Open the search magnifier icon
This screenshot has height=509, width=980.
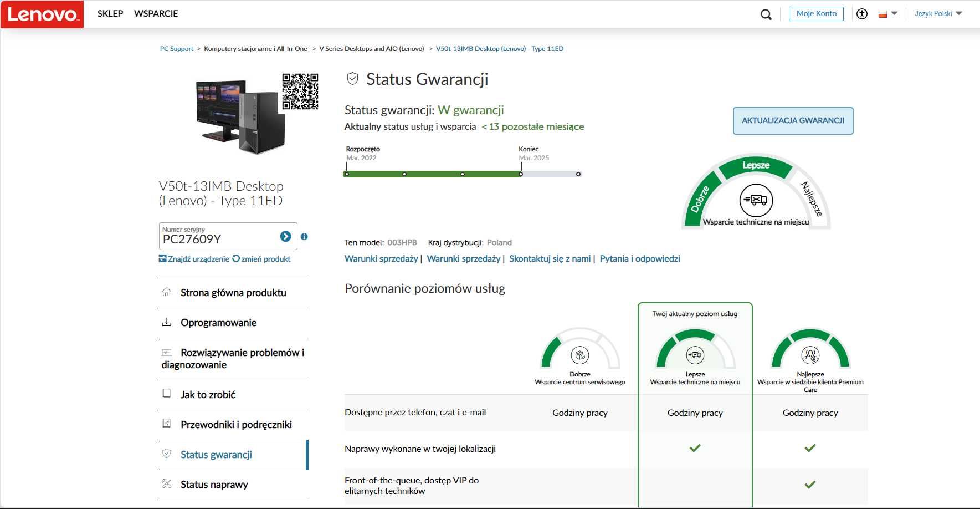[766, 14]
